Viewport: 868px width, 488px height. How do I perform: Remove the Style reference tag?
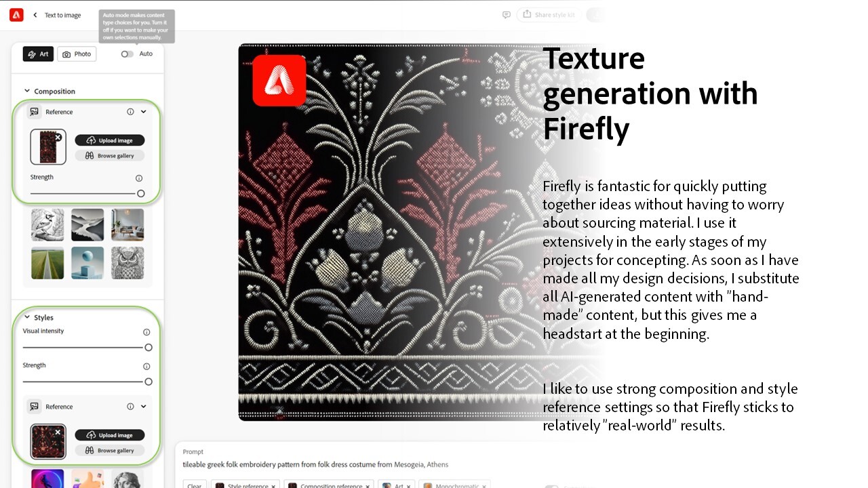point(273,485)
